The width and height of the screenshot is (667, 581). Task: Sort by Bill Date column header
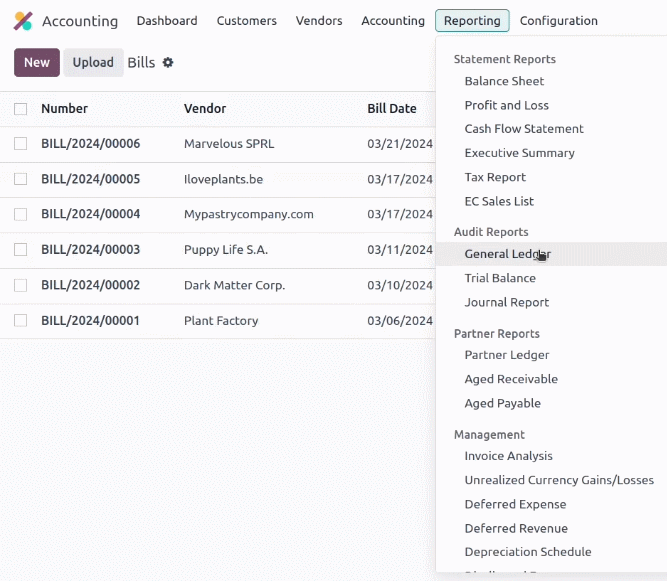pos(392,109)
